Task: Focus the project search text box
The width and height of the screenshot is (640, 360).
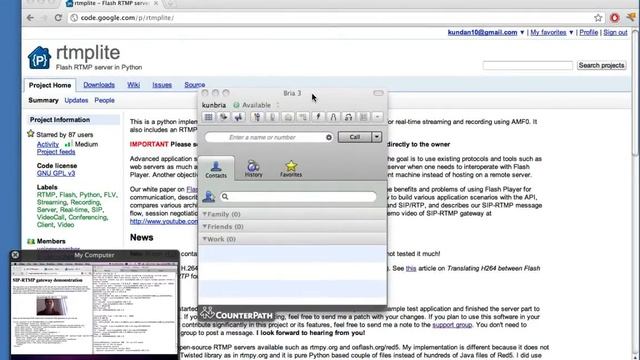Action: point(528,65)
